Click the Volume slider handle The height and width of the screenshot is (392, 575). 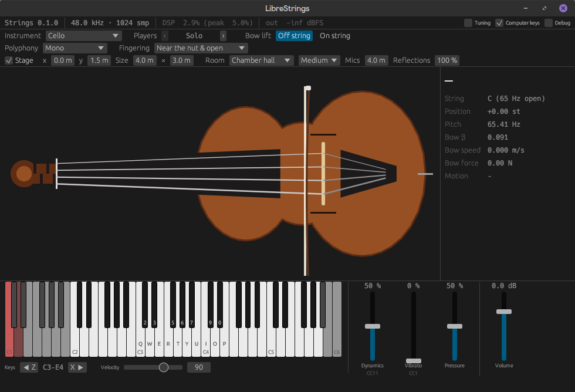(504, 312)
